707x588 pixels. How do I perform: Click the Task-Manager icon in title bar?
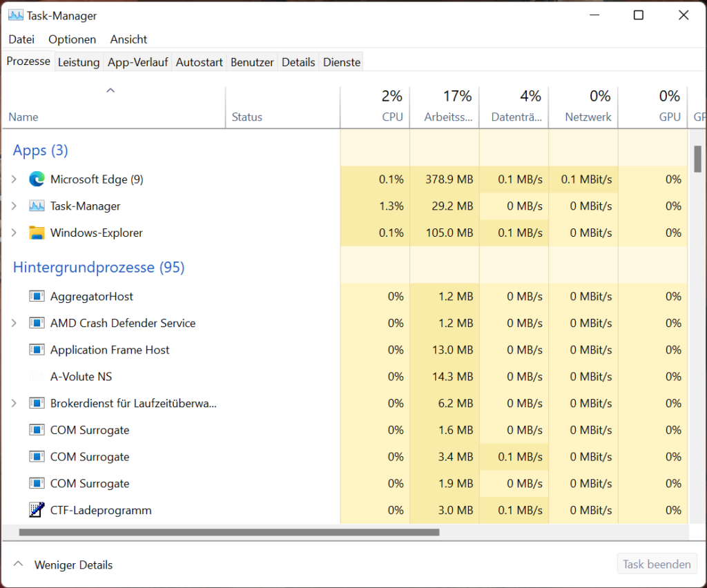16,15
